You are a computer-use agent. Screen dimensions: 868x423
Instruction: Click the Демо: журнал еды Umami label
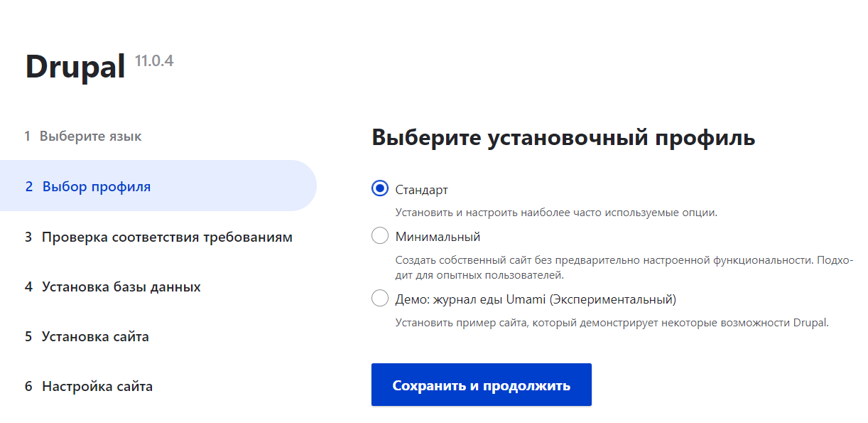pos(536,299)
